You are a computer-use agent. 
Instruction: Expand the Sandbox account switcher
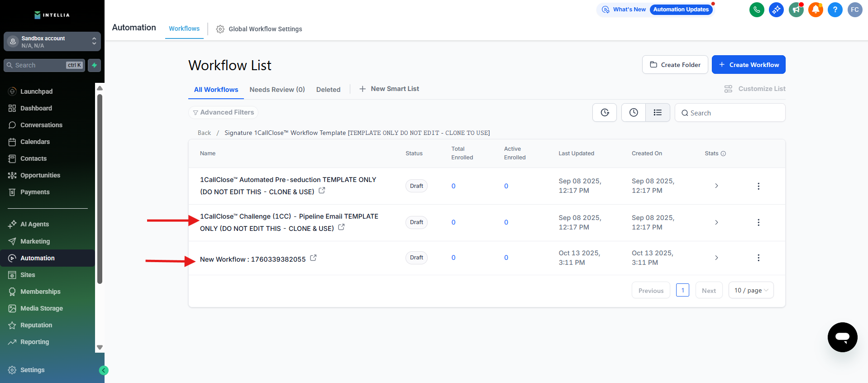click(52, 42)
